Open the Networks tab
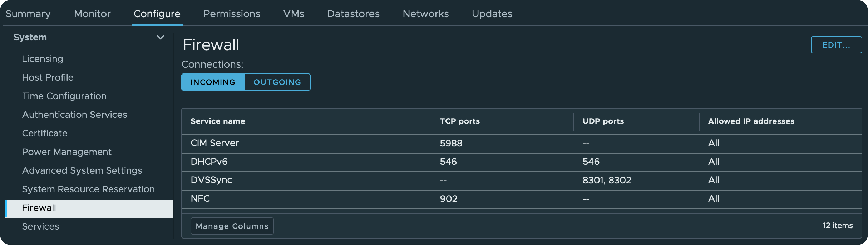This screenshot has width=868, height=245. pyautogui.click(x=426, y=14)
